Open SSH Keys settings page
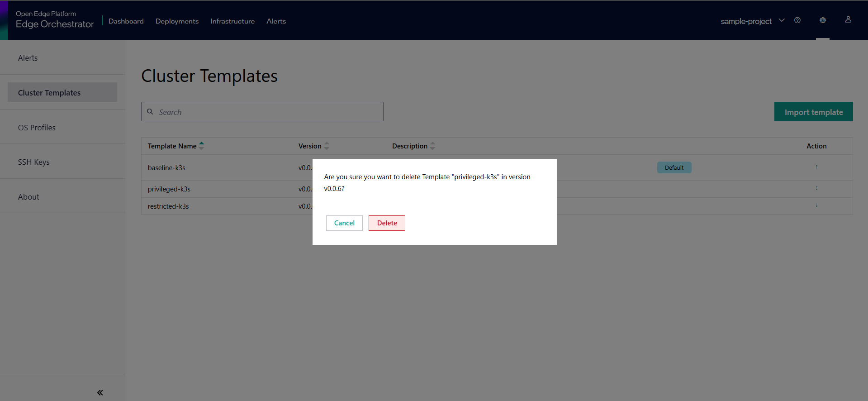This screenshot has height=401, width=868. click(34, 162)
